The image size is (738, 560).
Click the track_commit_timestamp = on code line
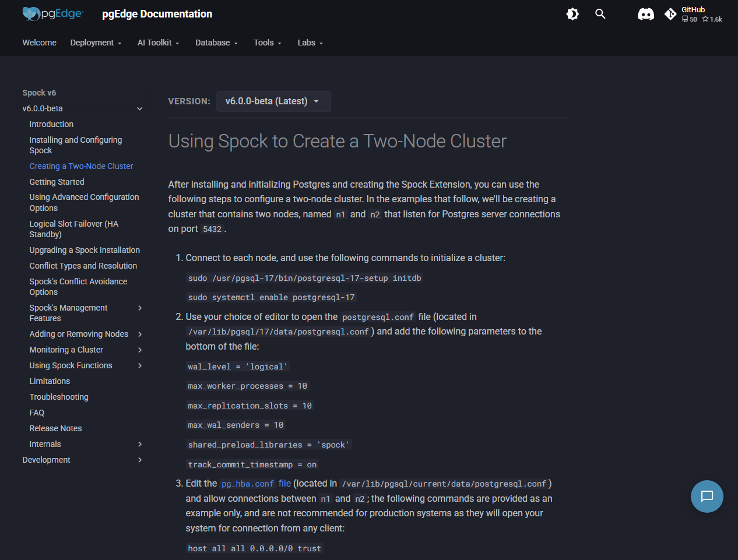(x=252, y=464)
